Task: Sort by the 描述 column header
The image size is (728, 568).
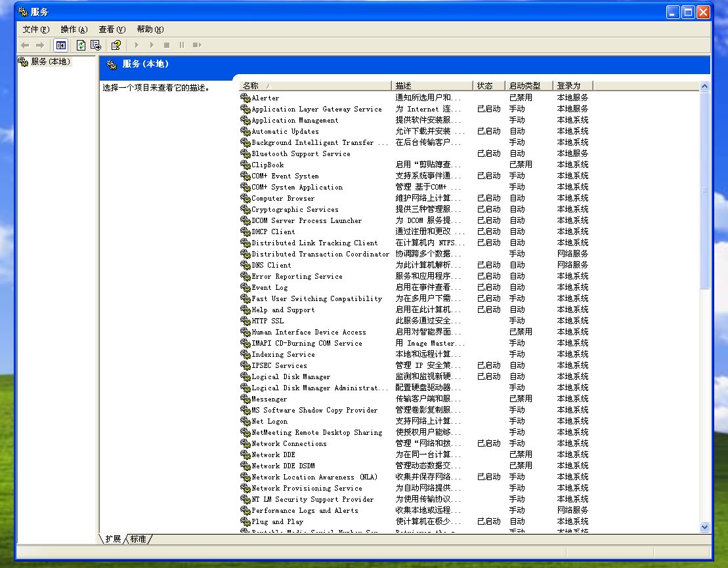Action: tap(432, 86)
